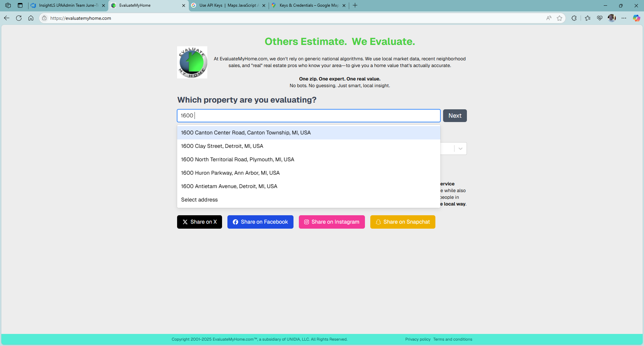Screen dimensions: 644x346
Task: Navigate back to the previous page
Action: point(6,18)
